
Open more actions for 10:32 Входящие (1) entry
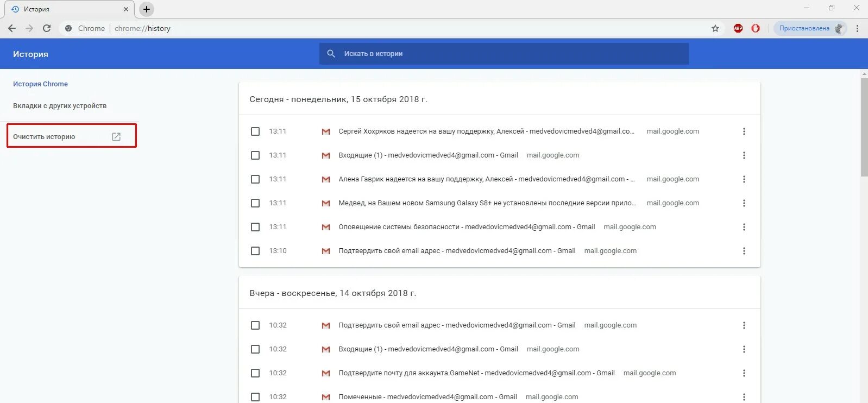744,349
